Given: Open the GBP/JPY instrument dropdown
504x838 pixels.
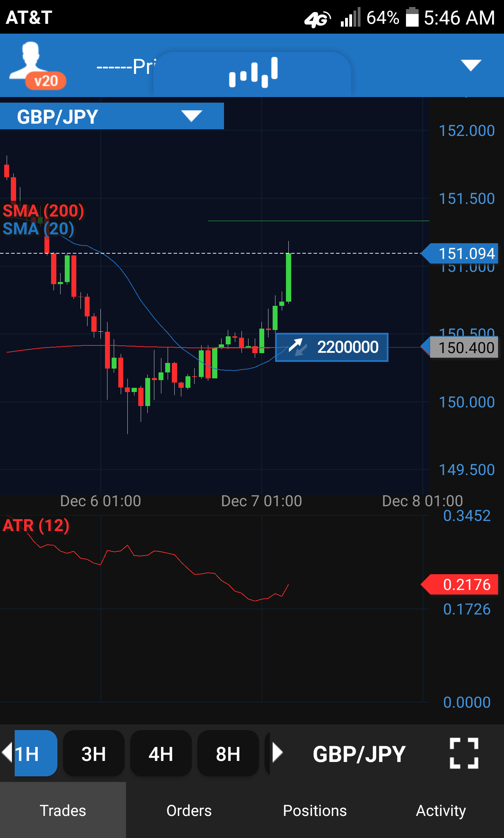Looking at the screenshot, I should pyautogui.click(x=112, y=116).
